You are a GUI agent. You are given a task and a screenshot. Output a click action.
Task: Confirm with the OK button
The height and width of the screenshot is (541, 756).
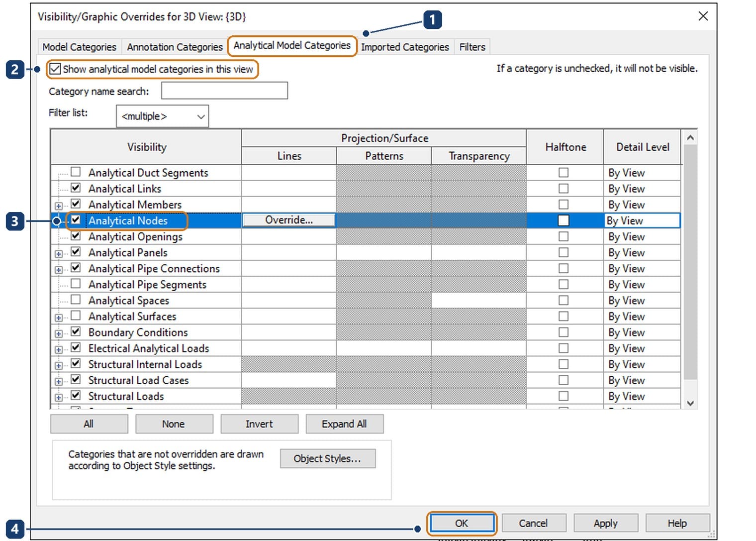point(462,523)
